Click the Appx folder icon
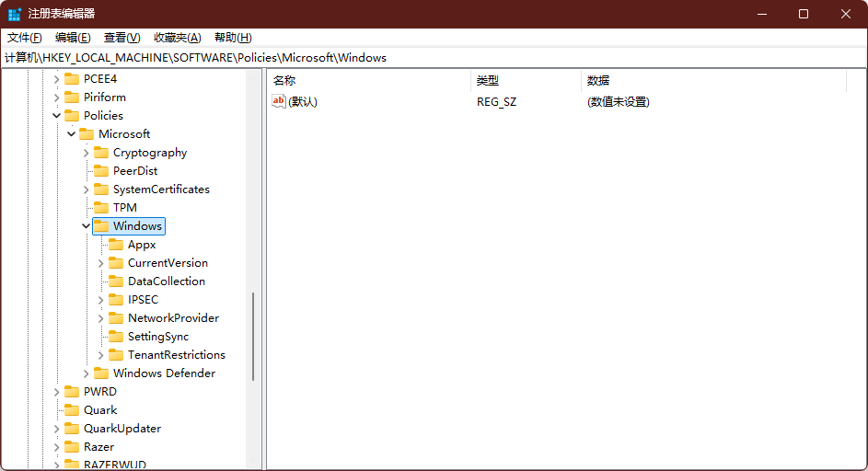 (116, 244)
